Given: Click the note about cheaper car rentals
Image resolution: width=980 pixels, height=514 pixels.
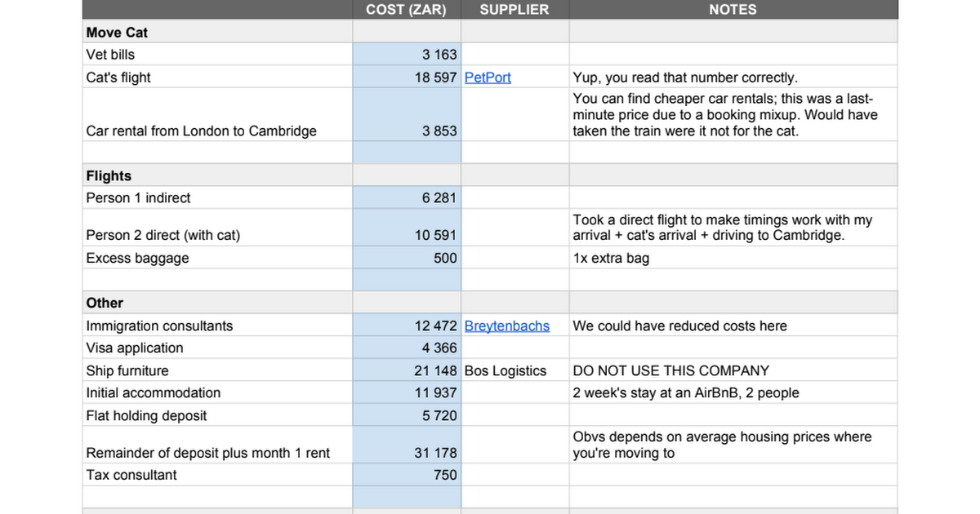Looking at the screenshot, I should click(725, 115).
